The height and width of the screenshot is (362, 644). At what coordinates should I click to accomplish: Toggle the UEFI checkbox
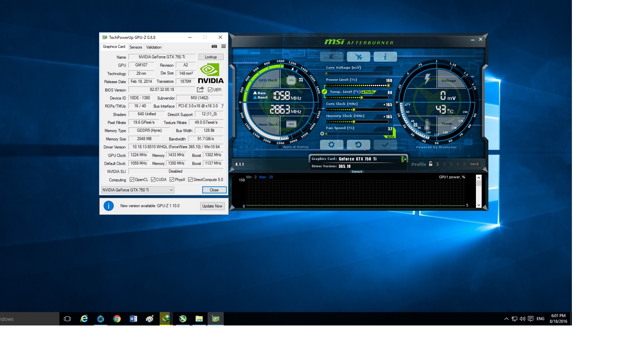(210, 89)
